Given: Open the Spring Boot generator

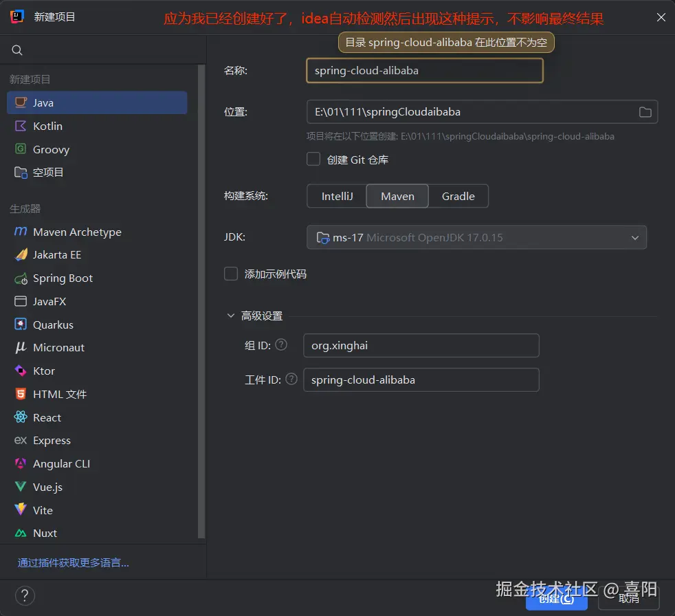Looking at the screenshot, I should pyautogui.click(x=97, y=278).
